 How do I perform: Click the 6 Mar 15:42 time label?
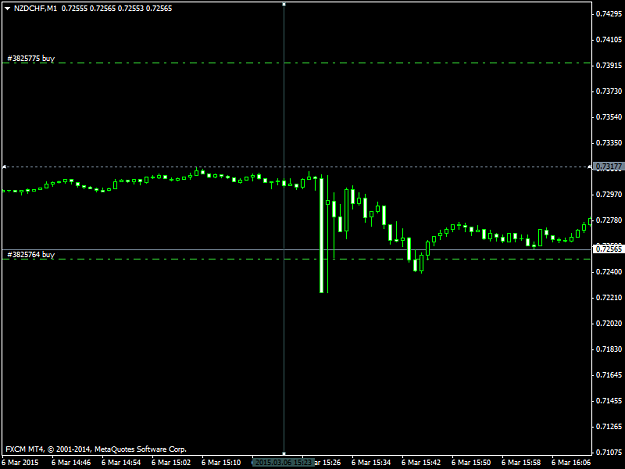point(421,463)
